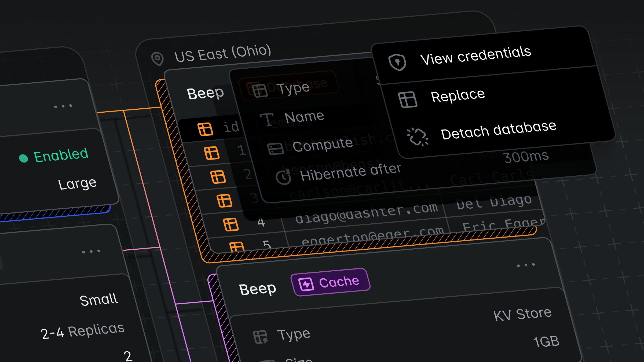The height and width of the screenshot is (362, 644).
Task: Click the Del Diago name cell
Action: 494,202
